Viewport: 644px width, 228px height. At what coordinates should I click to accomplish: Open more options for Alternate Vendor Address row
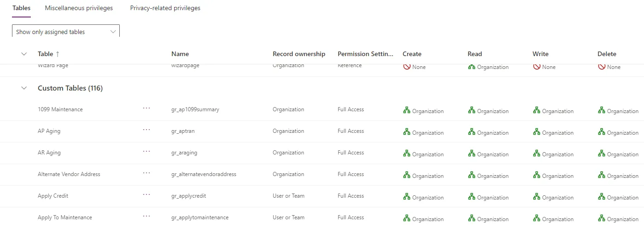coord(146,173)
